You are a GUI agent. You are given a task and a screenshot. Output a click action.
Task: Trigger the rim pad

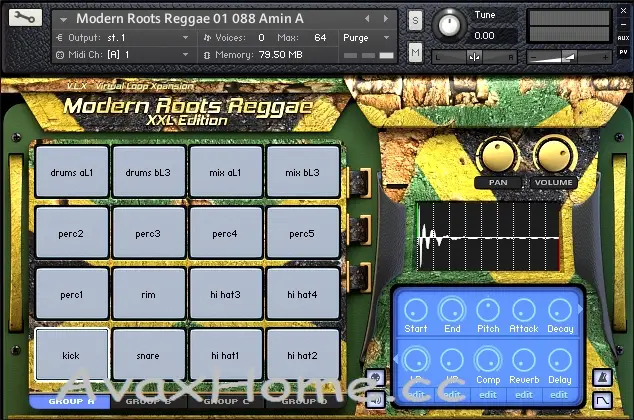coord(148,294)
